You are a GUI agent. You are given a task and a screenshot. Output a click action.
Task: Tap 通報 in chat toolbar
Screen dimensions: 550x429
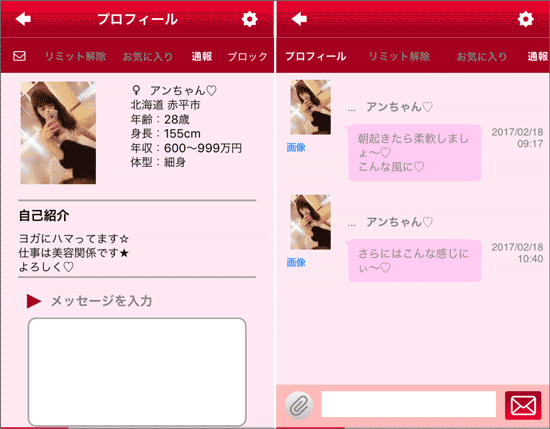(x=538, y=56)
